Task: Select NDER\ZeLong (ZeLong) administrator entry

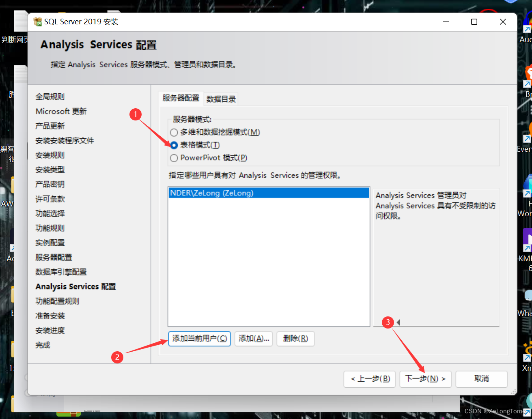Action: tap(269, 193)
